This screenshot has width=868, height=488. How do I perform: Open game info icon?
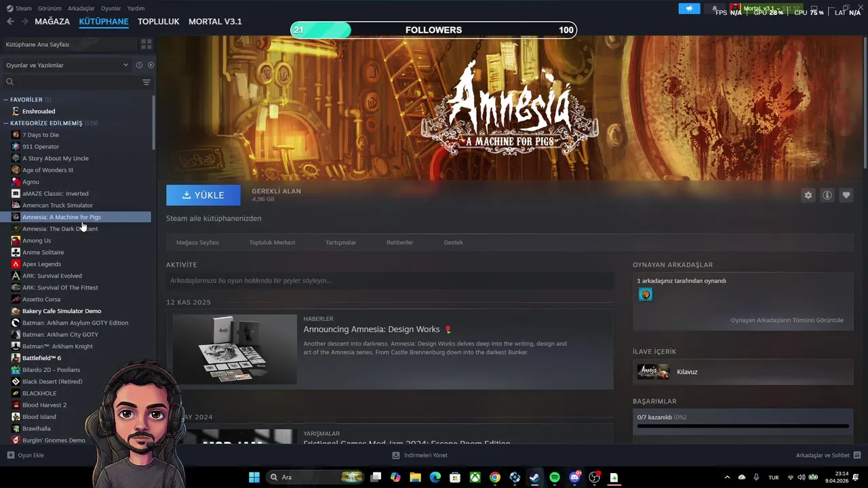point(827,195)
